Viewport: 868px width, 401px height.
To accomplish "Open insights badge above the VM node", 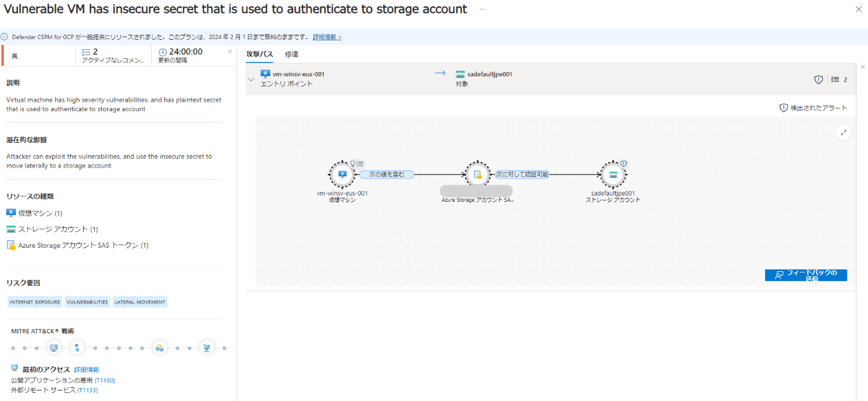I will point(356,163).
